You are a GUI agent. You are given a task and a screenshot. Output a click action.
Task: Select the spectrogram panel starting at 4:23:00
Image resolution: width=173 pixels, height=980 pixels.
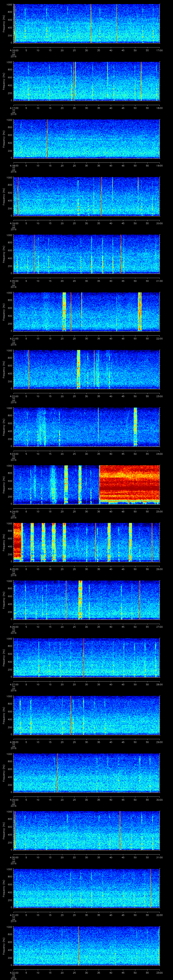(x=86, y=427)
